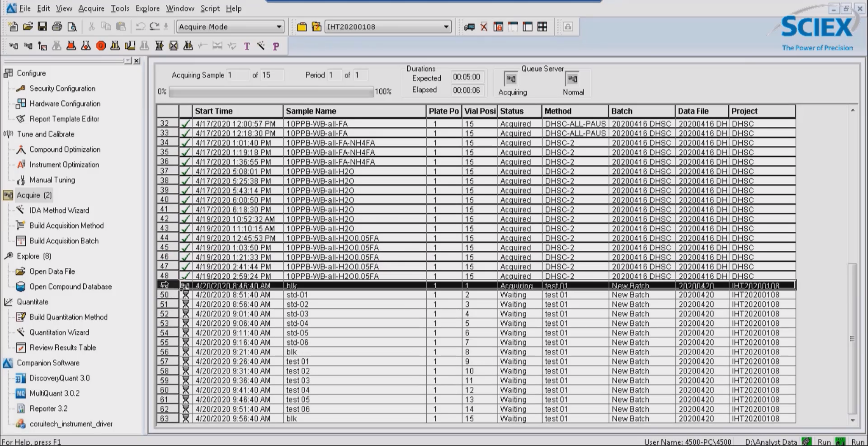Image resolution: width=868 pixels, height=446 pixels.
Task: Open the IHT20200108 project dropdown
Action: 446,27
